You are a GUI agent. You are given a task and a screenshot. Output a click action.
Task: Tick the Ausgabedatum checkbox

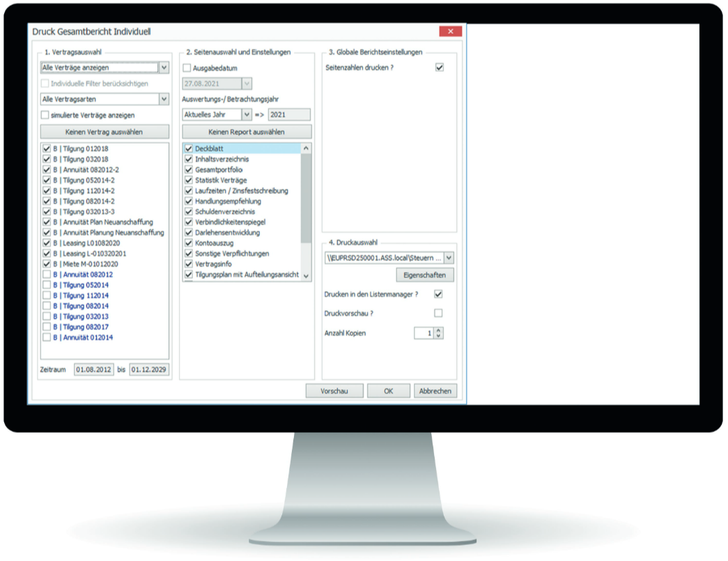[187, 68]
